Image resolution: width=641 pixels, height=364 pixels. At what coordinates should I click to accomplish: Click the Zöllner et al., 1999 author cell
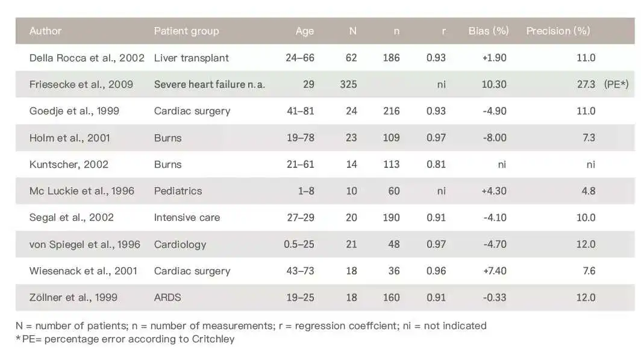pos(73,297)
